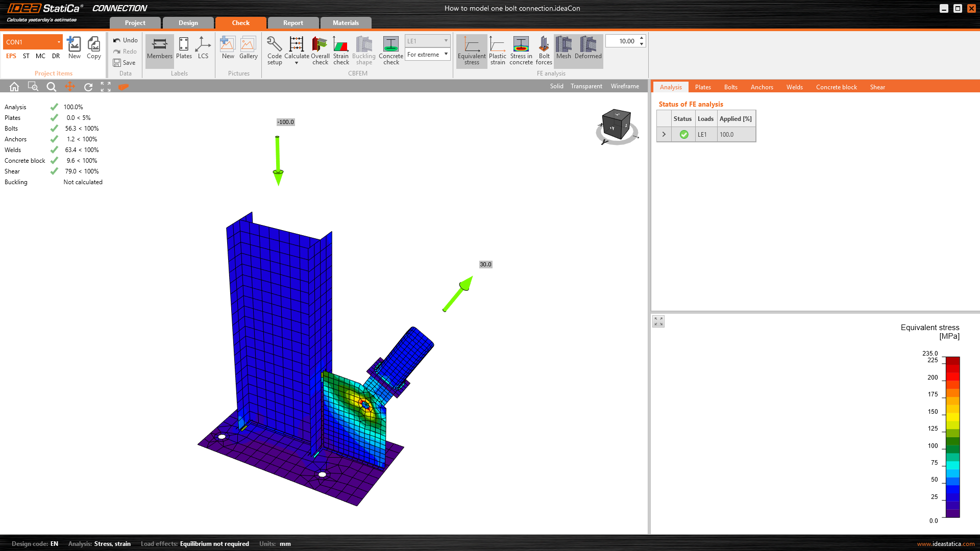The width and height of the screenshot is (980, 551).
Task: Switch to the Report ribbon tab
Action: pyautogui.click(x=293, y=23)
